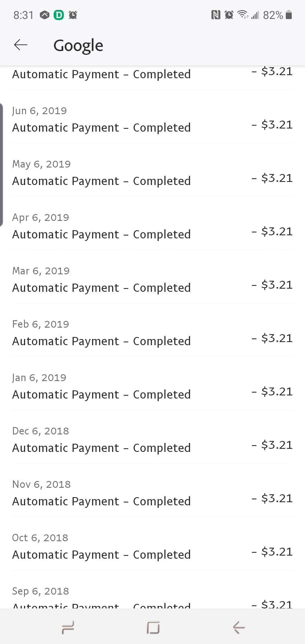Select the Apr 6, 2019 transaction
This screenshot has height=644, width=305.
[x=152, y=226]
